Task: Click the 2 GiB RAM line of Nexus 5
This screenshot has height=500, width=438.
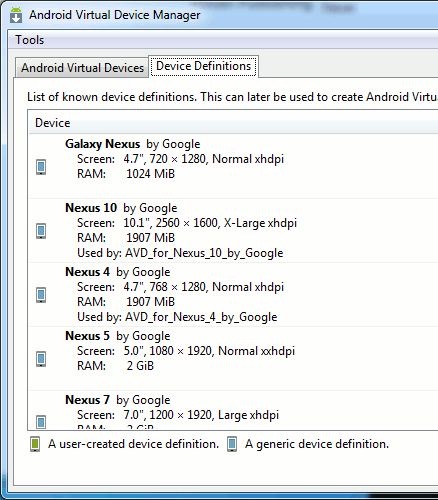Action: (x=115, y=366)
